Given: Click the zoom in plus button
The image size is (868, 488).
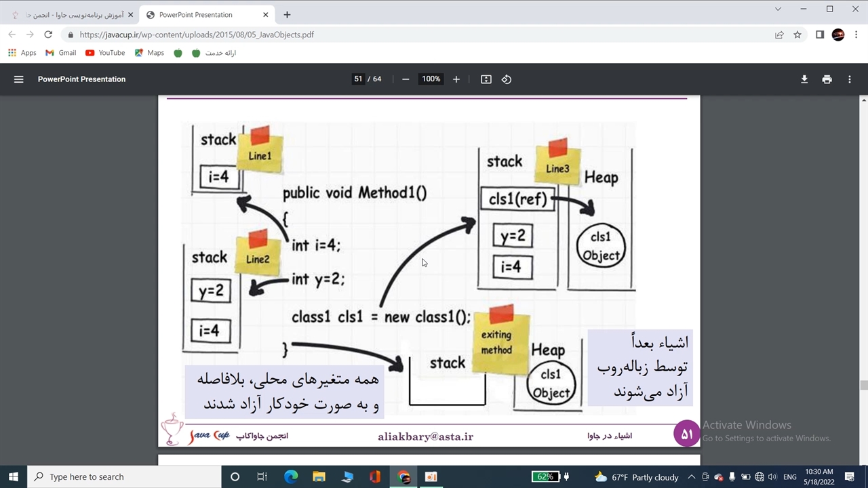Looking at the screenshot, I should tap(456, 79).
